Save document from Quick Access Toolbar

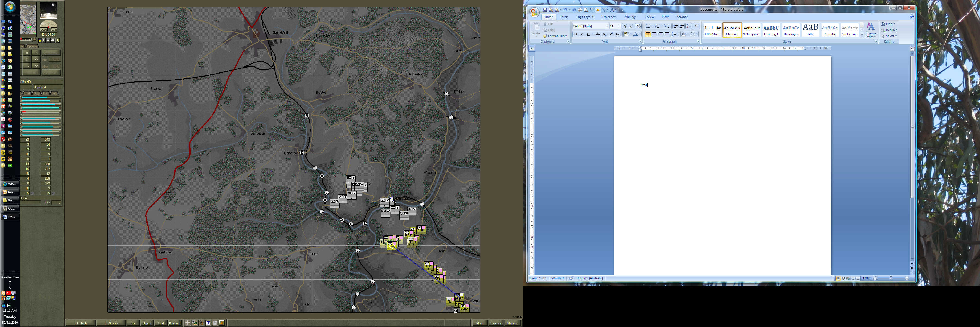[x=545, y=10]
